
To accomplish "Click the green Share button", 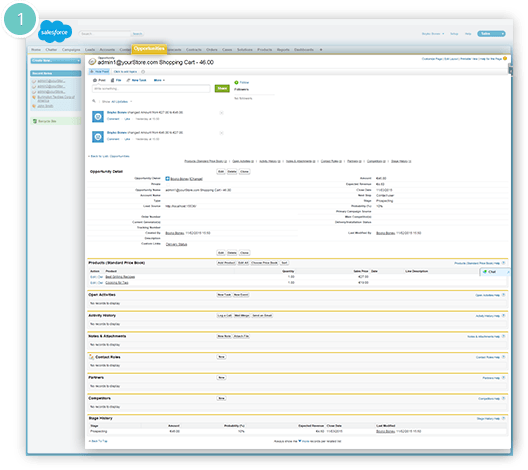I will coord(222,89).
